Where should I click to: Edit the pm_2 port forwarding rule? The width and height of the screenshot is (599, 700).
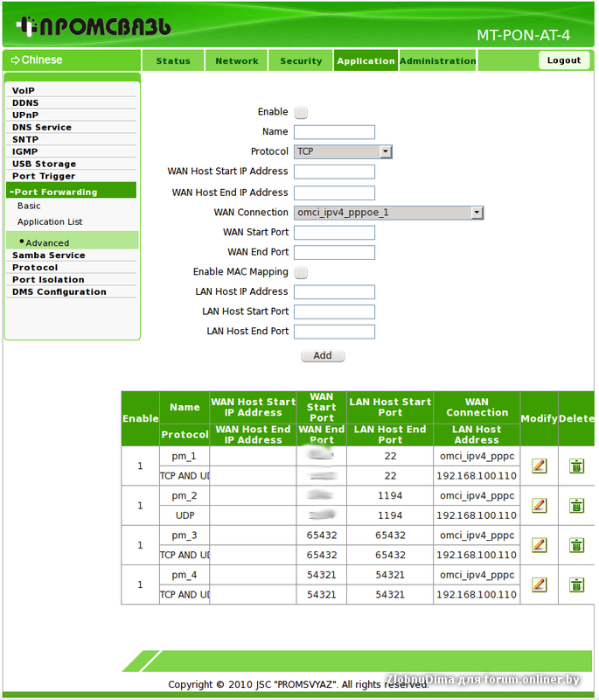tap(540, 506)
